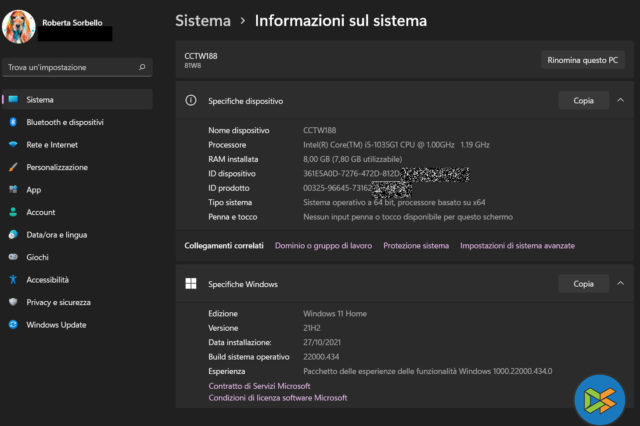
Task: Click Rinomina questo PC button
Action: [x=582, y=60]
